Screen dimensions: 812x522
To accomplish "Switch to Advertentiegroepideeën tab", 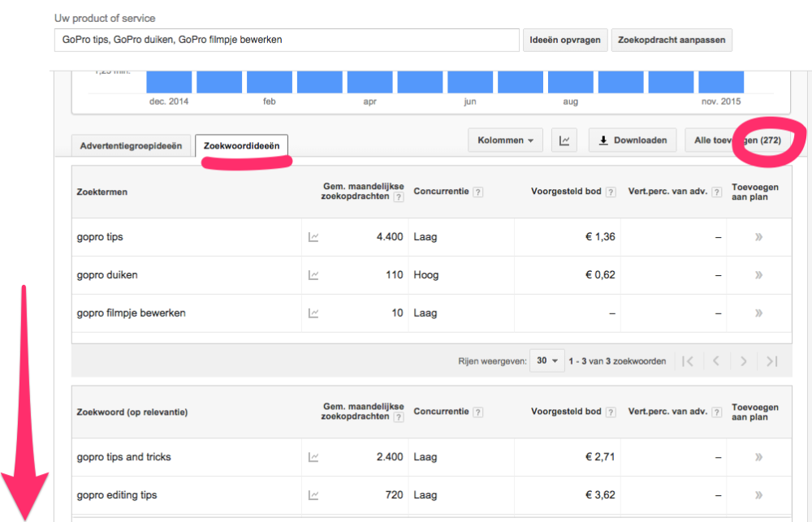I will pyautogui.click(x=132, y=146).
